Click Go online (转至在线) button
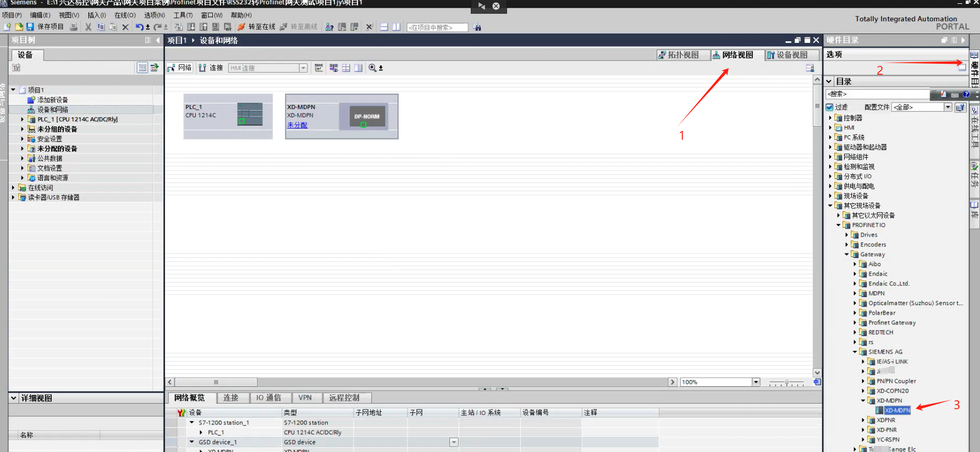980x452 pixels. tap(257, 27)
